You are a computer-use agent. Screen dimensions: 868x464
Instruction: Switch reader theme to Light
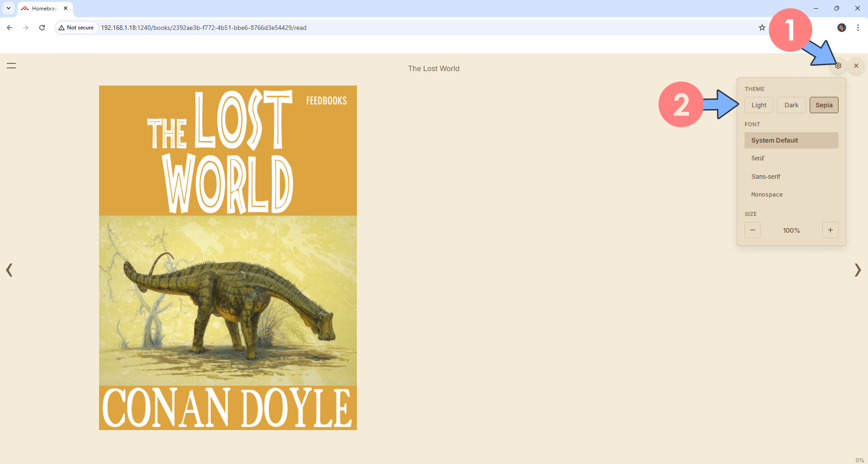coord(759,105)
